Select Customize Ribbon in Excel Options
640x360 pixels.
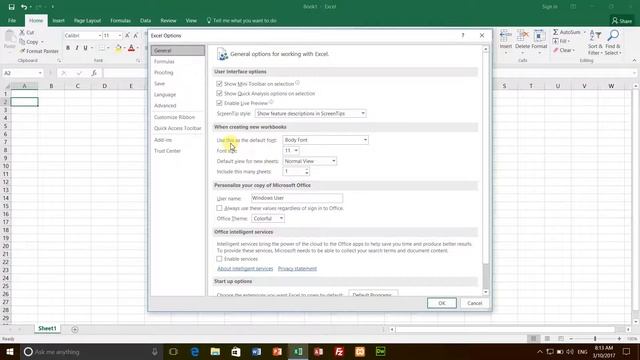coord(178,117)
